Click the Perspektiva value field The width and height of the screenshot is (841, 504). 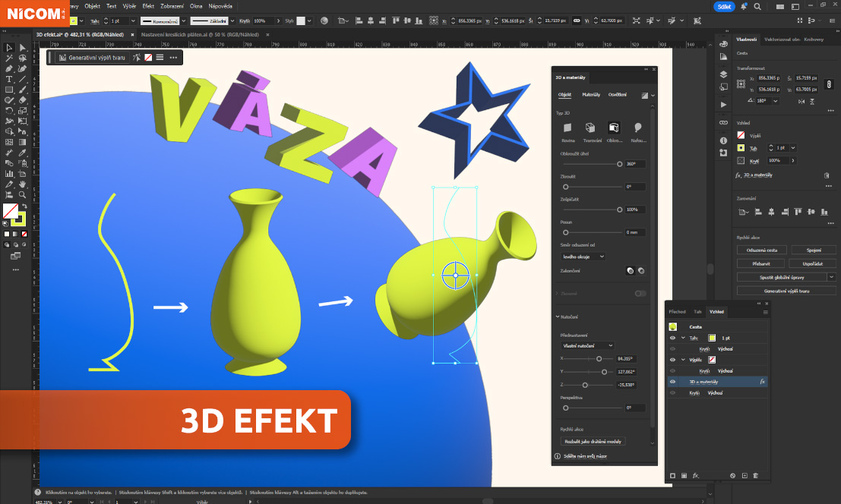[635, 408]
